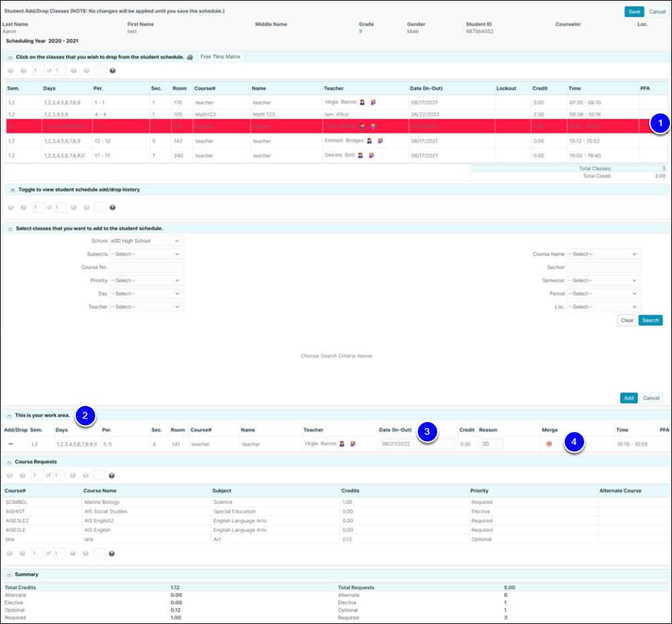The image size is (672, 624).
Task: Click the Course No. input field
Action: 147,267
